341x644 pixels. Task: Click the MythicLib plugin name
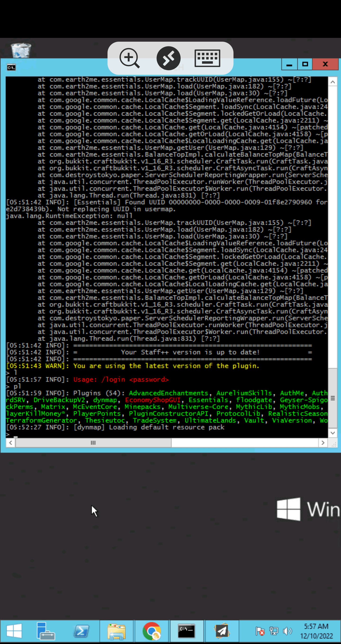click(x=254, y=407)
